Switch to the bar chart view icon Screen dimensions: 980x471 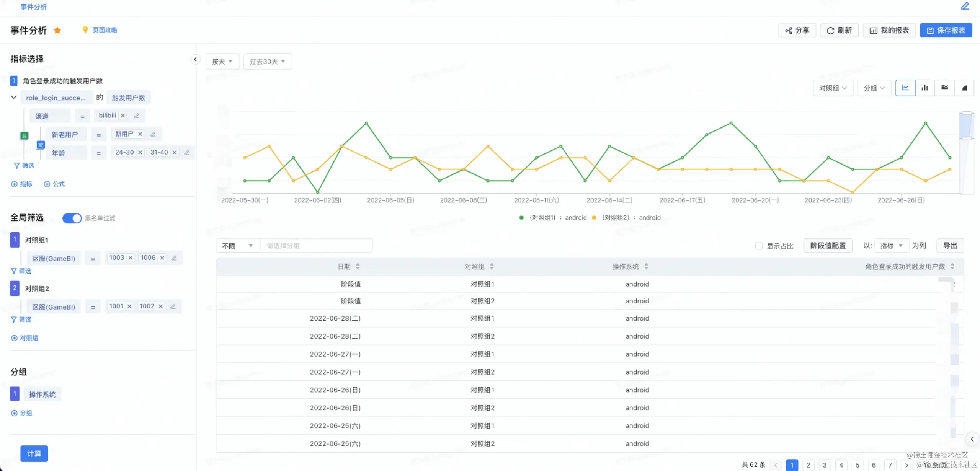coord(925,88)
